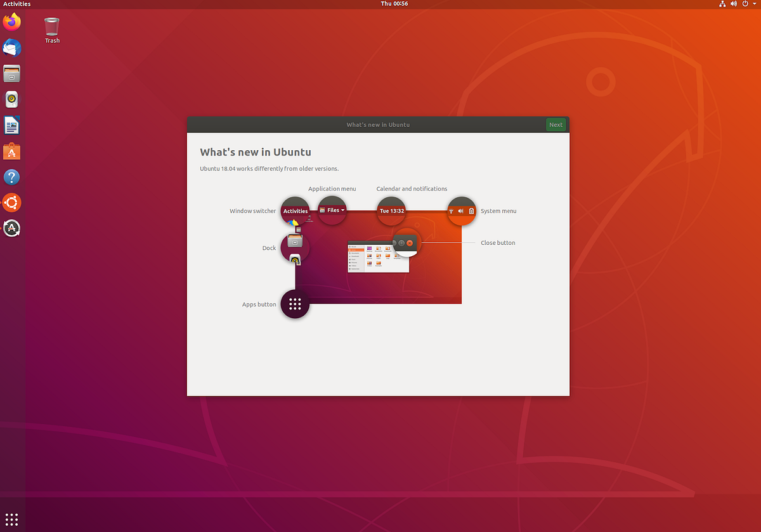The width and height of the screenshot is (761, 532).
Task: Click the network status icon
Action: point(722,4)
